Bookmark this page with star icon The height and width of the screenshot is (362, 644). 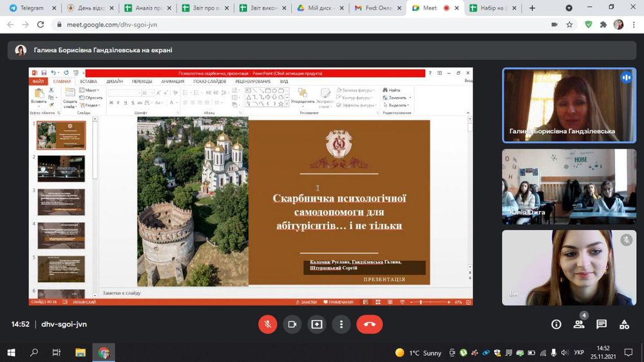click(x=570, y=24)
